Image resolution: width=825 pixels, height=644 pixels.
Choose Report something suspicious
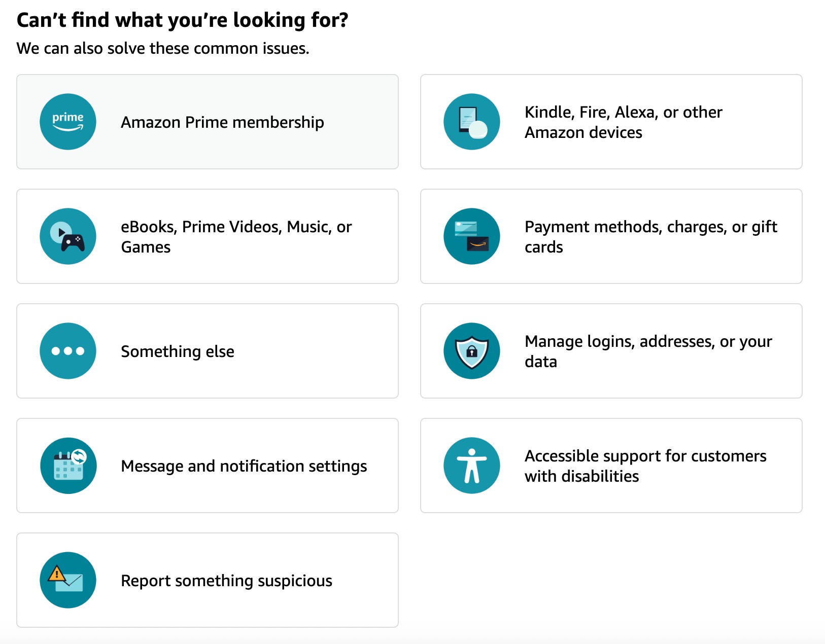[x=208, y=580]
